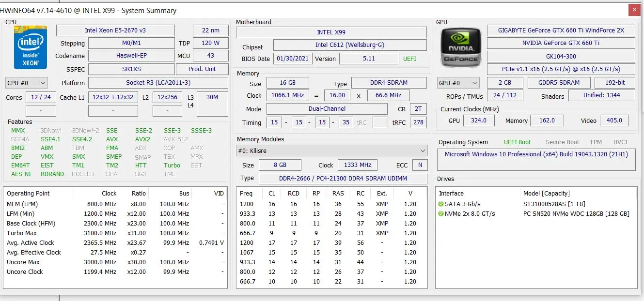Click the Model [Capacity] column header
Viewport: 644px width, 301px height.
pyautogui.click(x=578, y=194)
